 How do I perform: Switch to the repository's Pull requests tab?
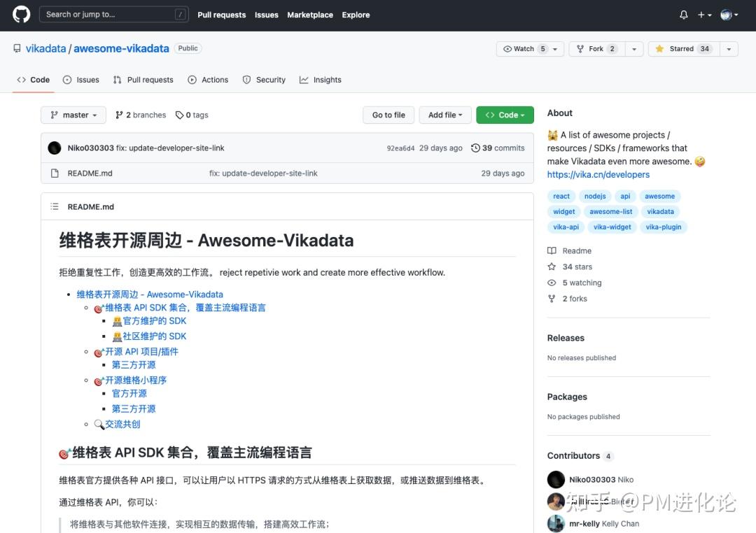pyautogui.click(x=143, y=80)
